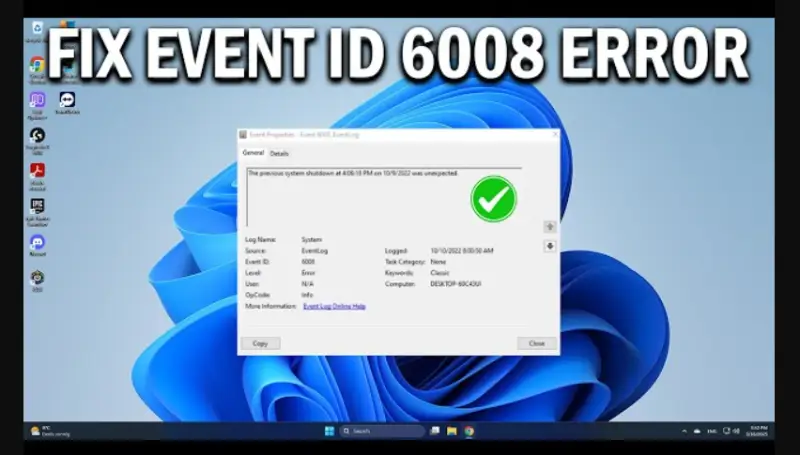Open the Windows Start menu
This screenshot has height=455, width=800.
click(330, 431)
